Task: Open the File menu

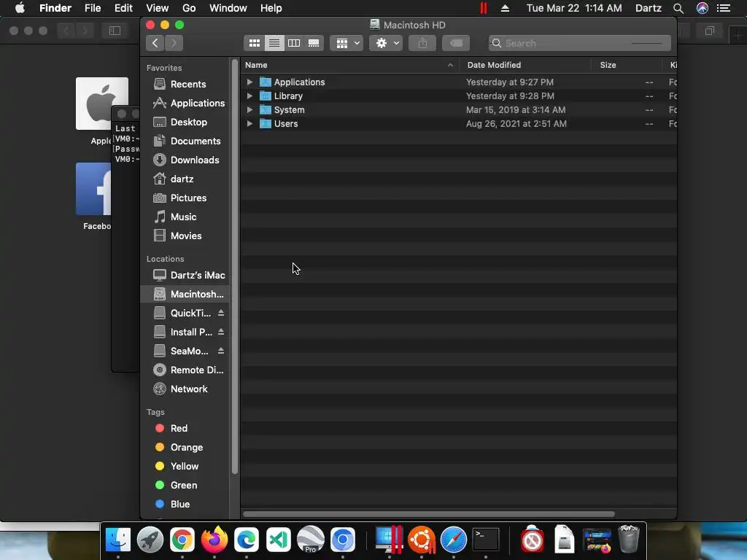Action: click(93, 8)
